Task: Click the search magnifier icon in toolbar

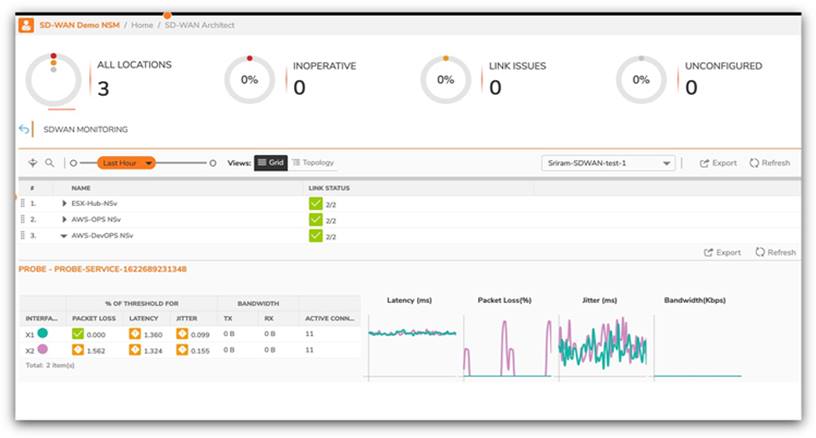Action: 49,163
